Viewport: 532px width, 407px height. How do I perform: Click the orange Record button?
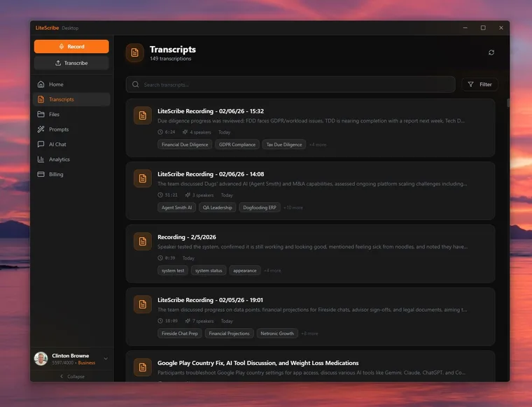[x=71, y=46]
